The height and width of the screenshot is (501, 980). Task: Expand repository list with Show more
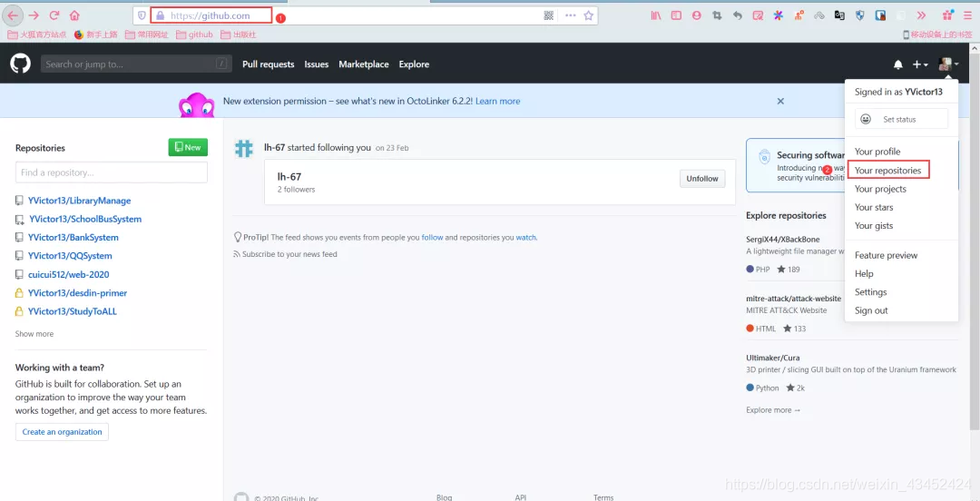34,334
